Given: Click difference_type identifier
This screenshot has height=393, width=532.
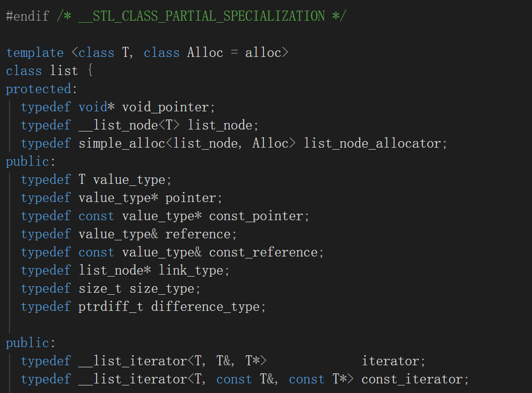Looking at the screenshot, I should click(x=205, y=307).
